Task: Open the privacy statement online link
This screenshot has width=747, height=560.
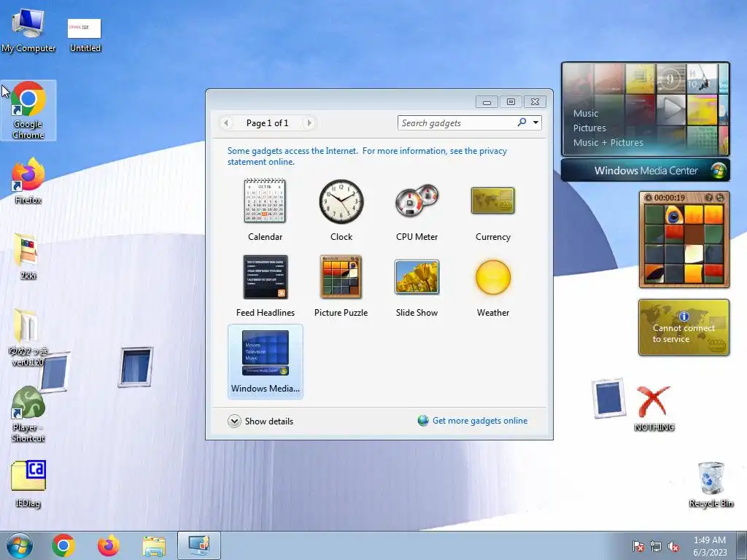Action: pyautogui.click(x=367, y=156)
